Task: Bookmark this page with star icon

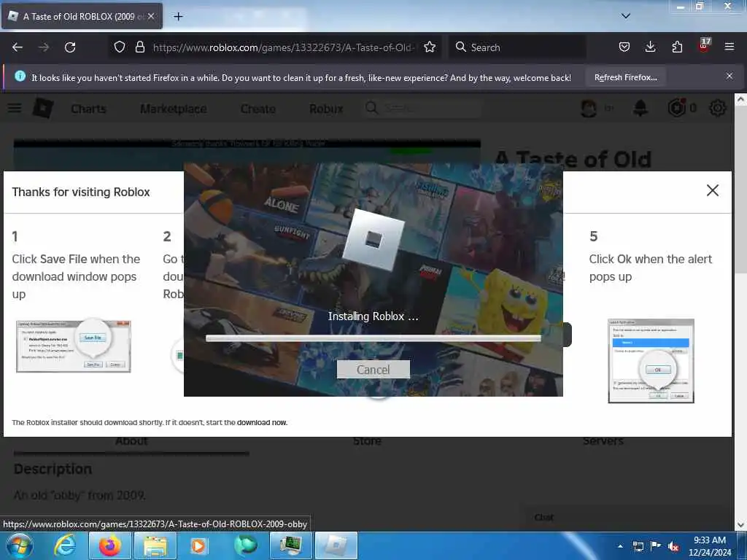Action: point(430,47)
